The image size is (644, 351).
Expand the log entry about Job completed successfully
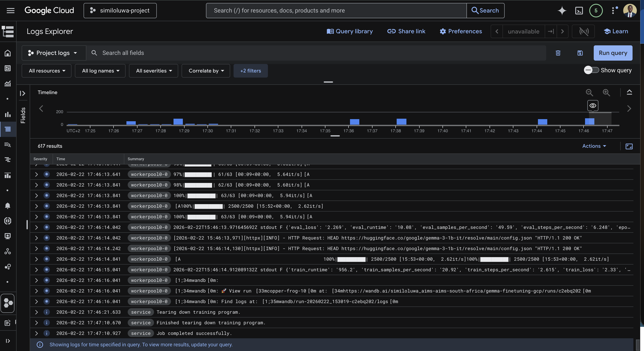(36, 333)
